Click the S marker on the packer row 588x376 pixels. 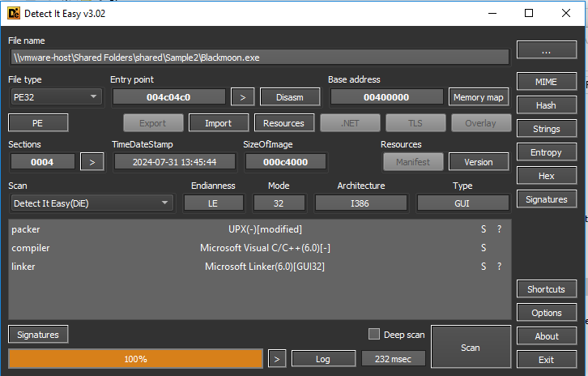tap(484, 229)
